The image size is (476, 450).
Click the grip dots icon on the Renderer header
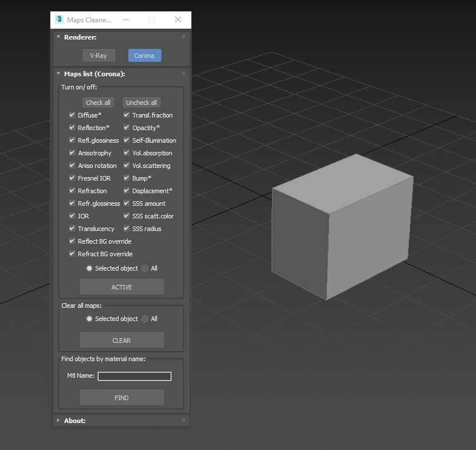pyautogui.click(x=183, y=36)
